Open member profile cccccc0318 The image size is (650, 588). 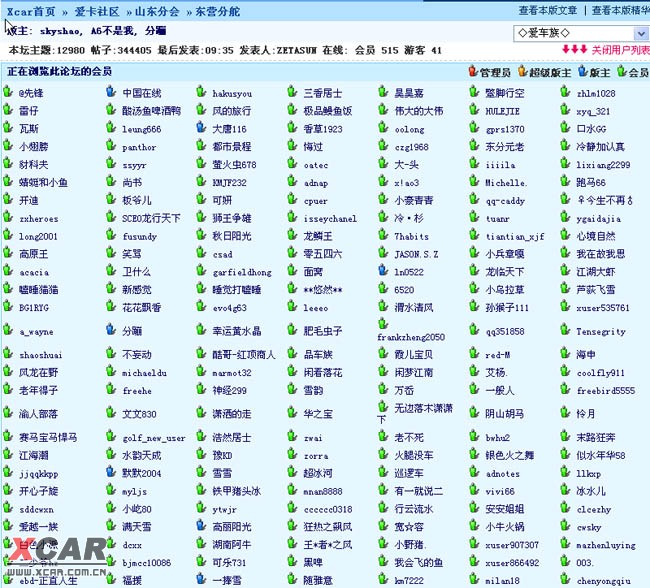328,510
